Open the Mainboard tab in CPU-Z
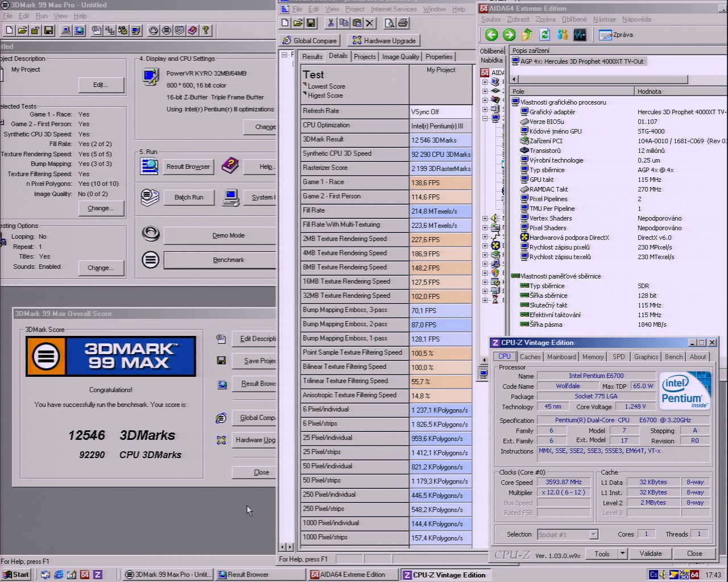The image size is (728, 582). [561, 357]
